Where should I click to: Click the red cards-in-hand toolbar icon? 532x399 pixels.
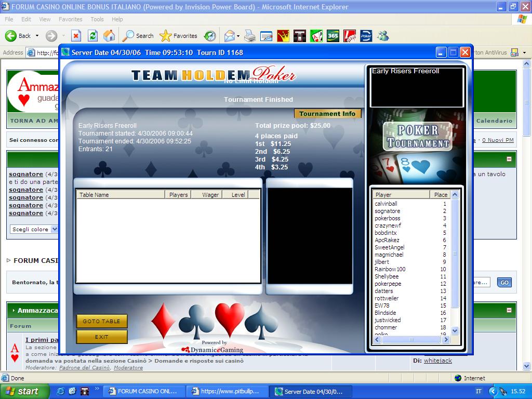click(x=350, y=36)
